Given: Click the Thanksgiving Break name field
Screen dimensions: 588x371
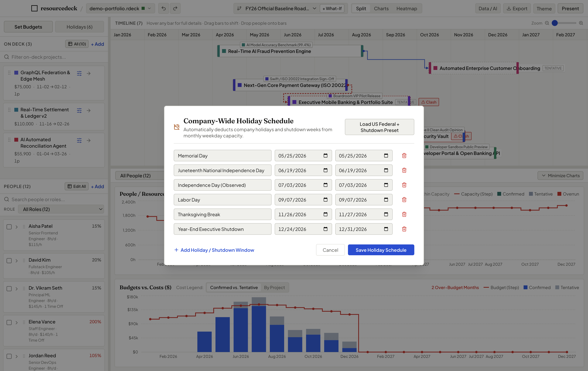Looking at the screenshot, I should (x=222, y=214).
